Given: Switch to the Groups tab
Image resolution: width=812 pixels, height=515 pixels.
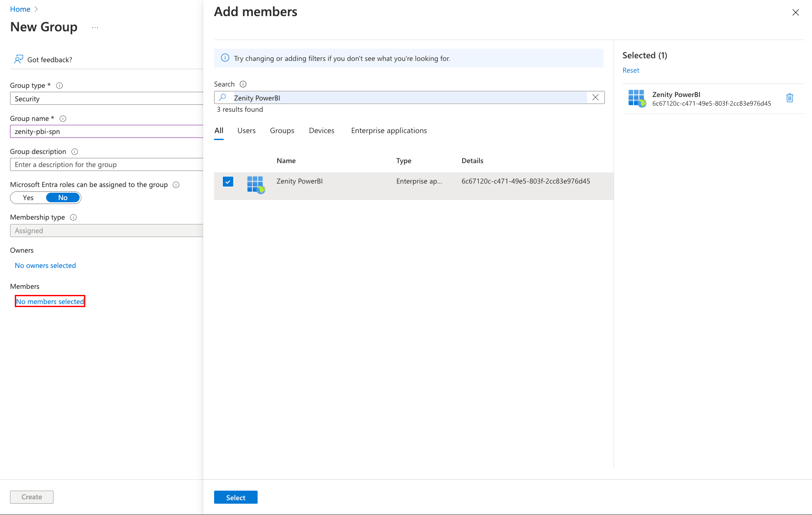Looking at the screenshot, I should 282,130.
